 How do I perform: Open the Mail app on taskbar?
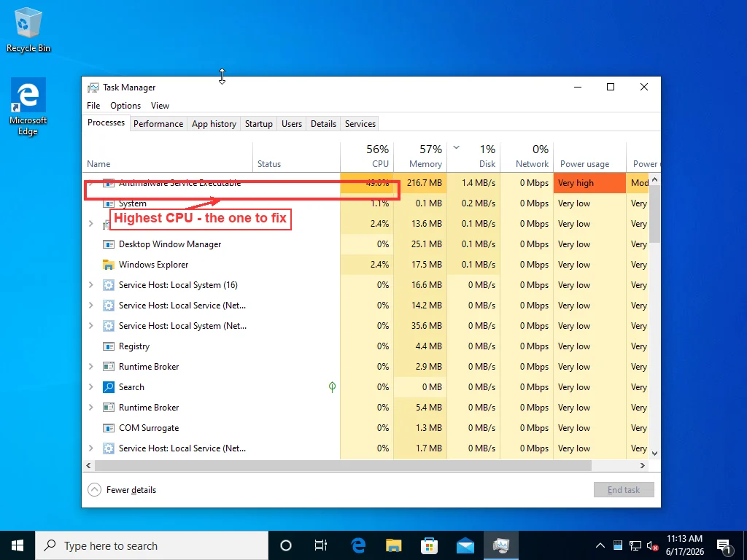465,545
